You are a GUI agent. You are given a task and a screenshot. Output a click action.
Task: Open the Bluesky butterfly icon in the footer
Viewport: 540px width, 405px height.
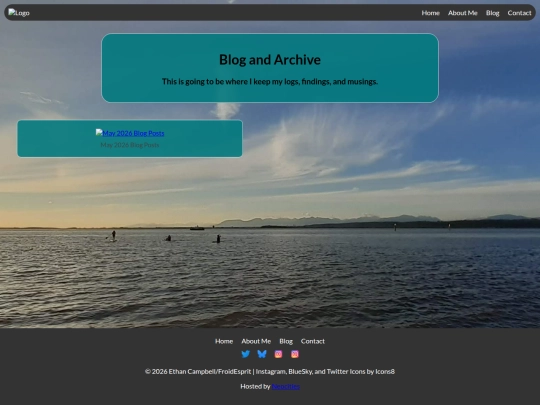[262, 354]
